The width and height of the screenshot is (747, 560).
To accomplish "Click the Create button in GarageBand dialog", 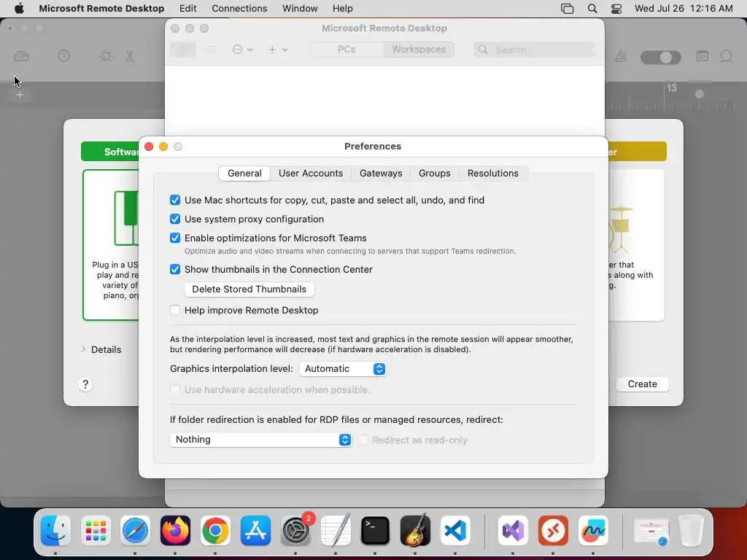I will (x=642, y=384).
